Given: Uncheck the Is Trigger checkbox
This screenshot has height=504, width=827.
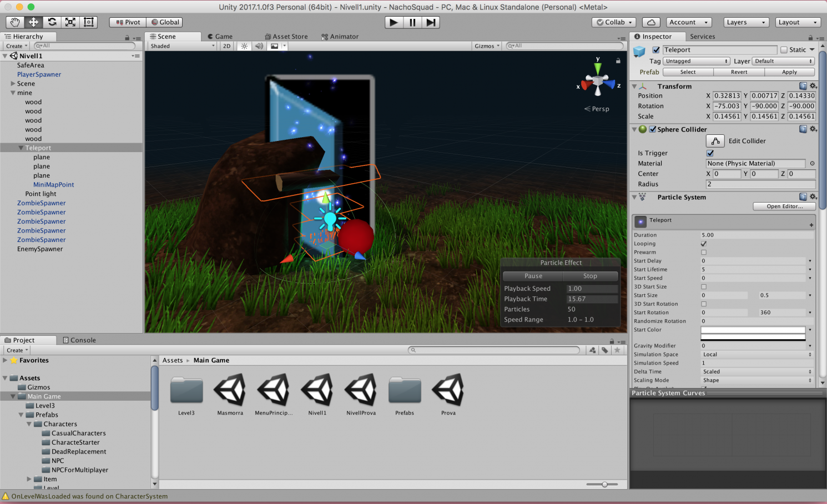Looking at the screenshot, I should 710,153.
